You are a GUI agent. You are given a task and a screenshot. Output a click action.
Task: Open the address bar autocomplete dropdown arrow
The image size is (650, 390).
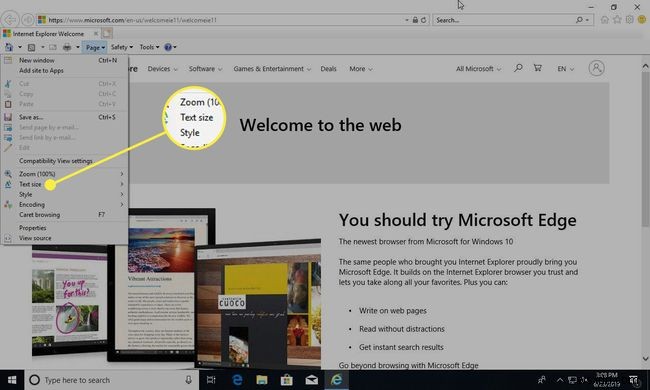[x=407, y=20]
